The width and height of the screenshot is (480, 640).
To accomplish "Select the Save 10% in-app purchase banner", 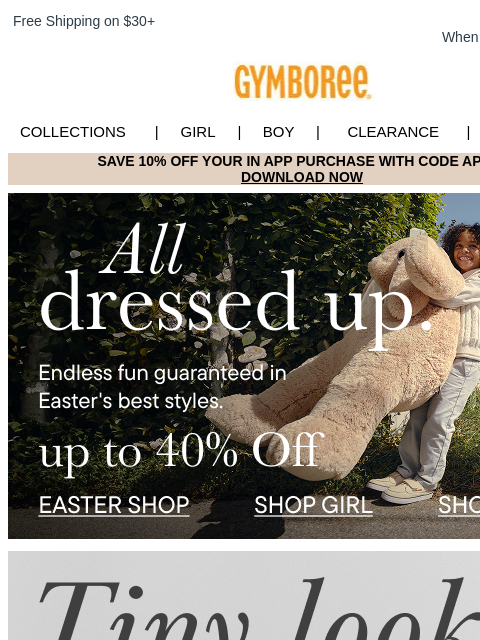I will tap(244, 169).
